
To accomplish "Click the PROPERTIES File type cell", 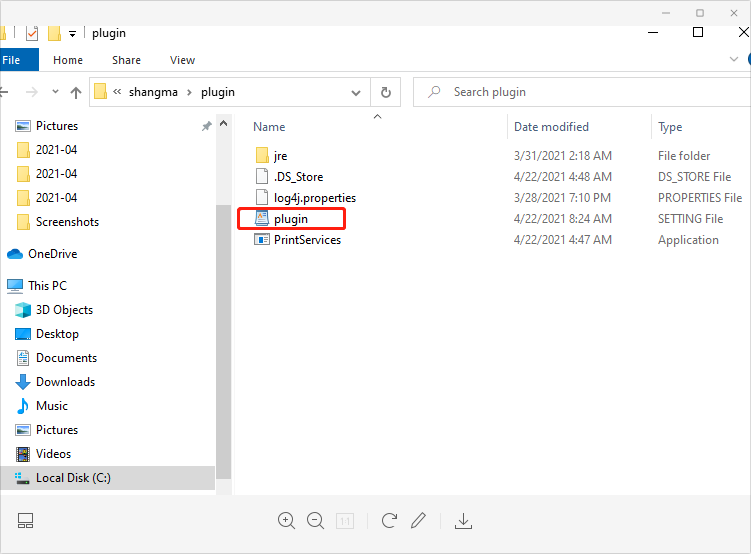I will 700,198.
